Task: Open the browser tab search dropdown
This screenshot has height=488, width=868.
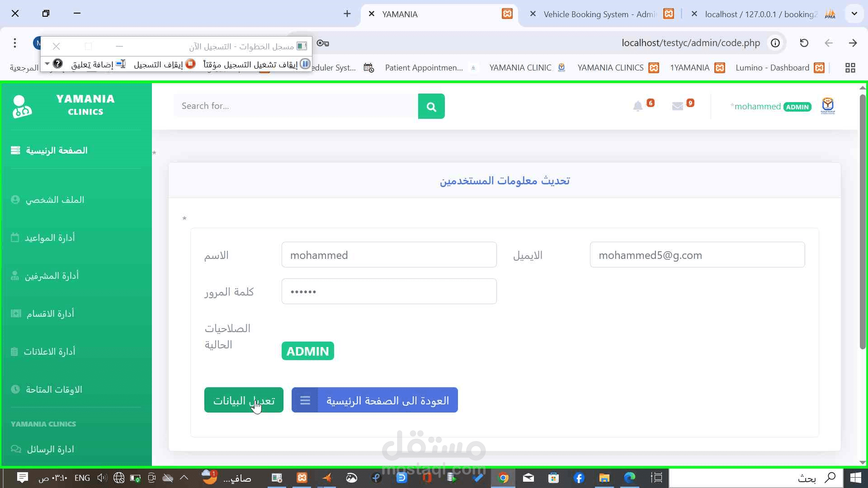Action: click(x=854, y=14)
